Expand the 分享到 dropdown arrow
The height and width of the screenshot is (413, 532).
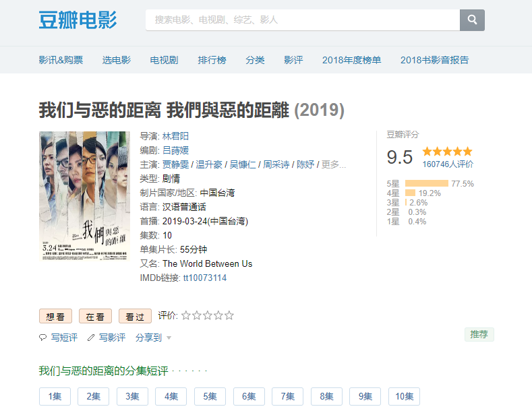[169, 338]
